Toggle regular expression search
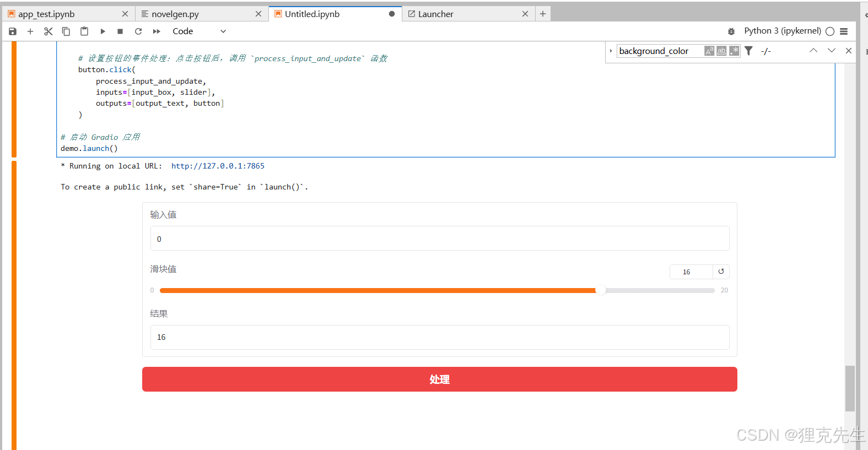 [734, 51]
